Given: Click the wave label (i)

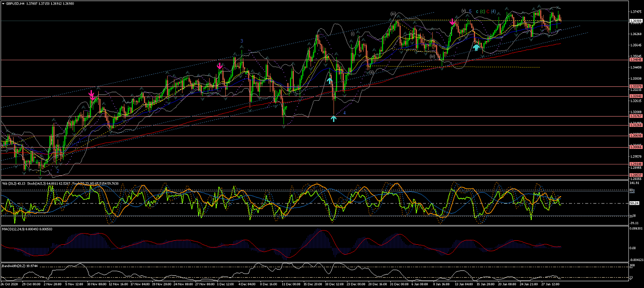Looking at the screenshot, I should 352,34.
